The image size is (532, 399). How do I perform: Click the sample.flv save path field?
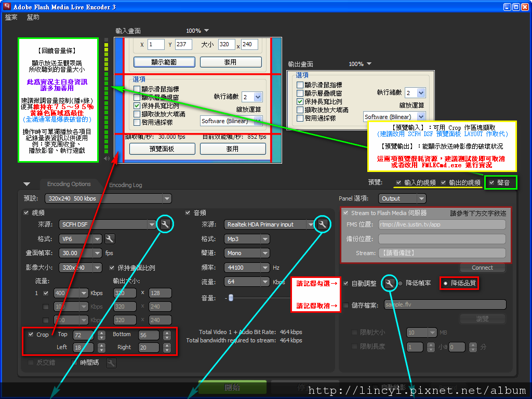pos(445,304)
